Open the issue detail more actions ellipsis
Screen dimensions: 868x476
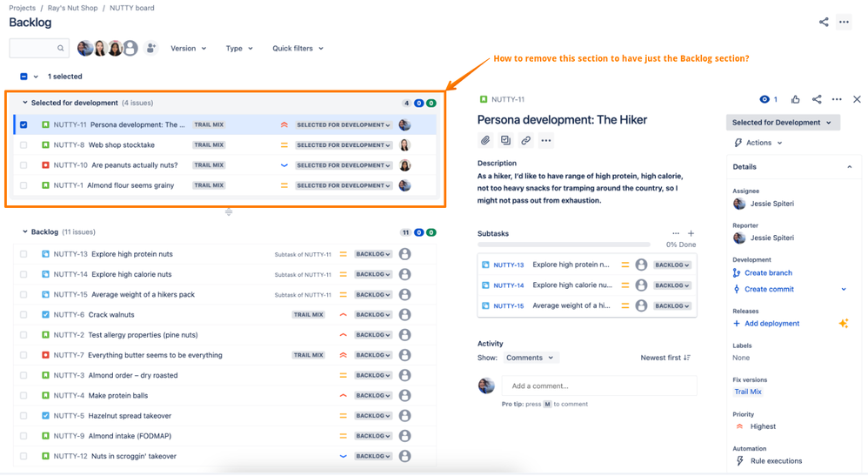click(837, 99)
